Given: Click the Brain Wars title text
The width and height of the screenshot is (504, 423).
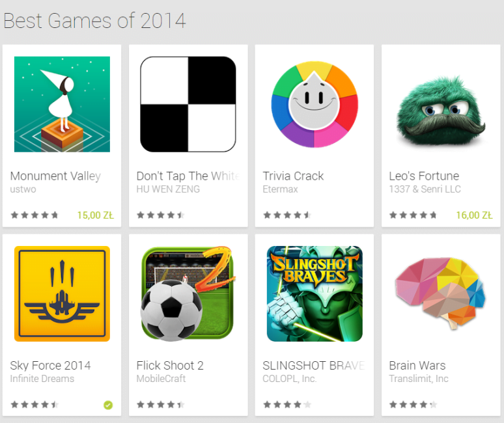Looking at the screenshot, I should point(417,366).
